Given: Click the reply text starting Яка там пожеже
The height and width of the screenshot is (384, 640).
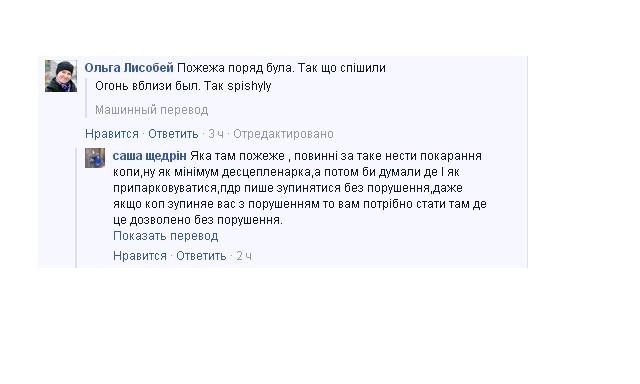Looking at the screenshot, I should [x=336, y=156].
